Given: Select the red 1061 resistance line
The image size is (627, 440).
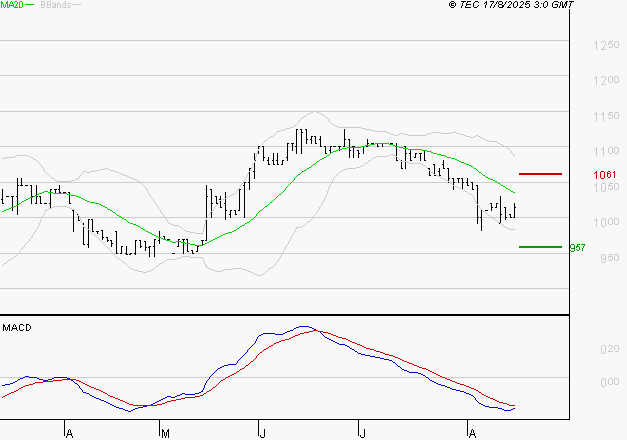Looking at the screenshot, I should coord(540,174).
